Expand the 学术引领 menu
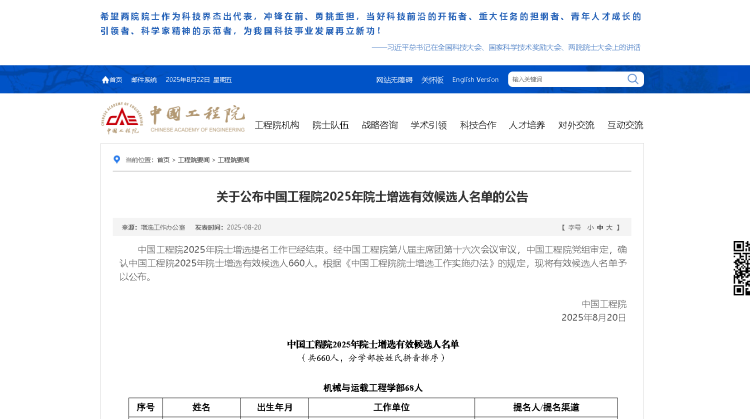The width and height of the screenshot is (750, 419). pos(428,125)
